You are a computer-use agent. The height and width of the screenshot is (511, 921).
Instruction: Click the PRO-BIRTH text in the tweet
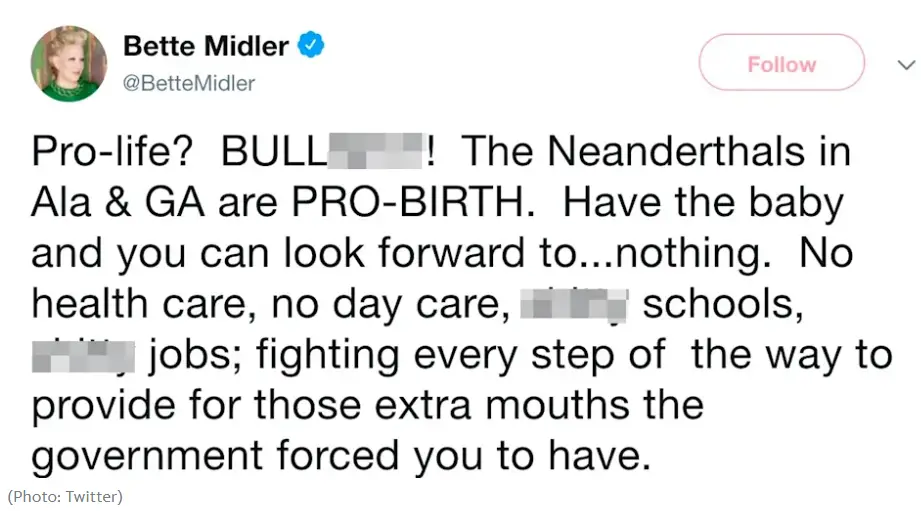coord(413,203)
